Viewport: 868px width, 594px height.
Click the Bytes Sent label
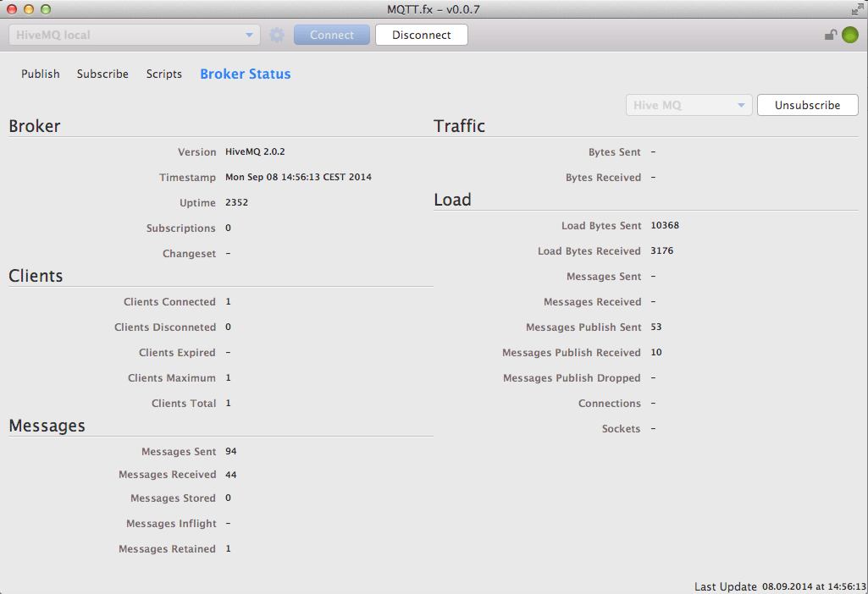tap(615, 151)
